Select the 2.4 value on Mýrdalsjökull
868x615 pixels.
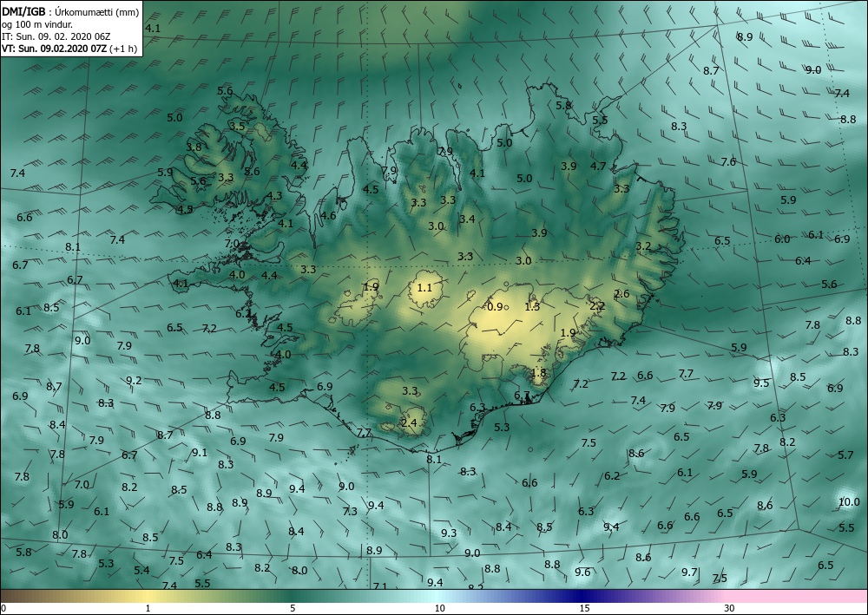tap(409, 423)
